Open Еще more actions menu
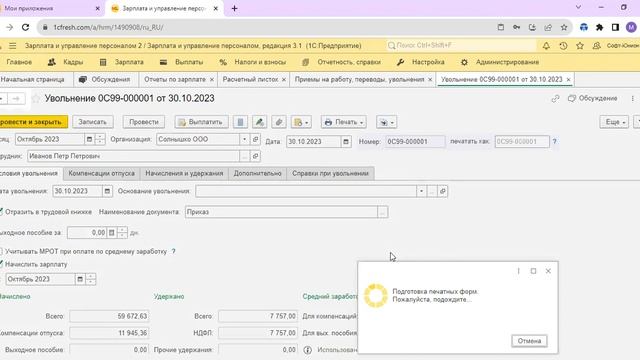 614,122
